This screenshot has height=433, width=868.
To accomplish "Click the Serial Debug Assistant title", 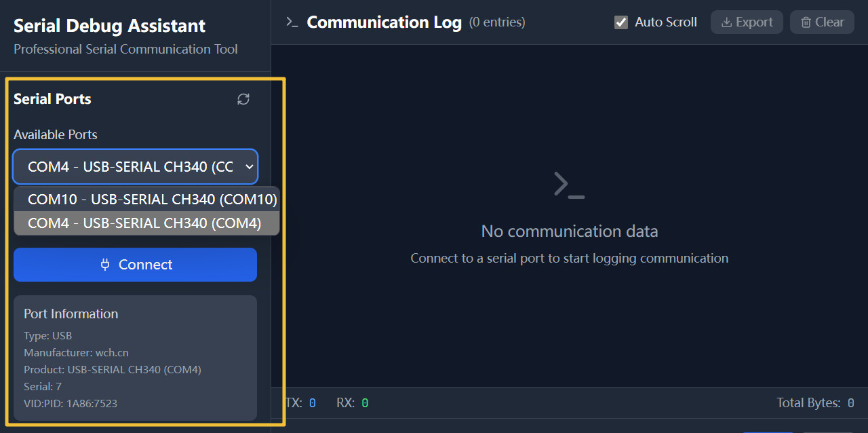I will click(x=109, y=26).
